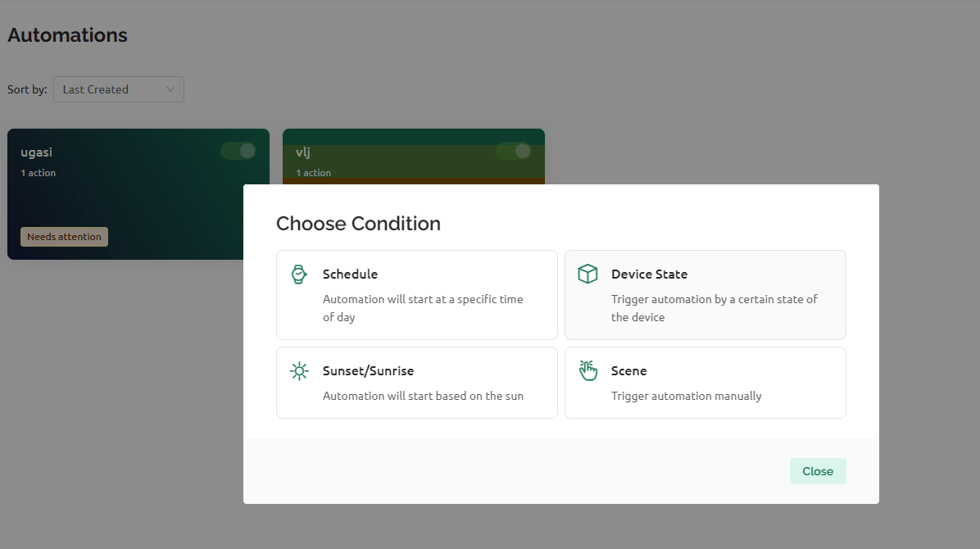Click the Choose Condition heading
The width and height of the screenshot is (980, 549).
358,224
